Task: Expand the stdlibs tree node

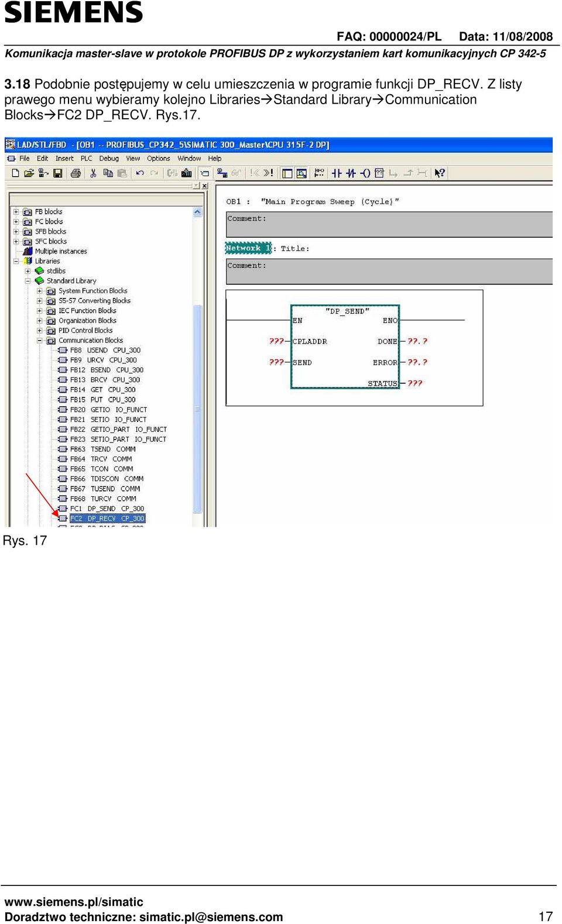Action: [x=28, y=271]
